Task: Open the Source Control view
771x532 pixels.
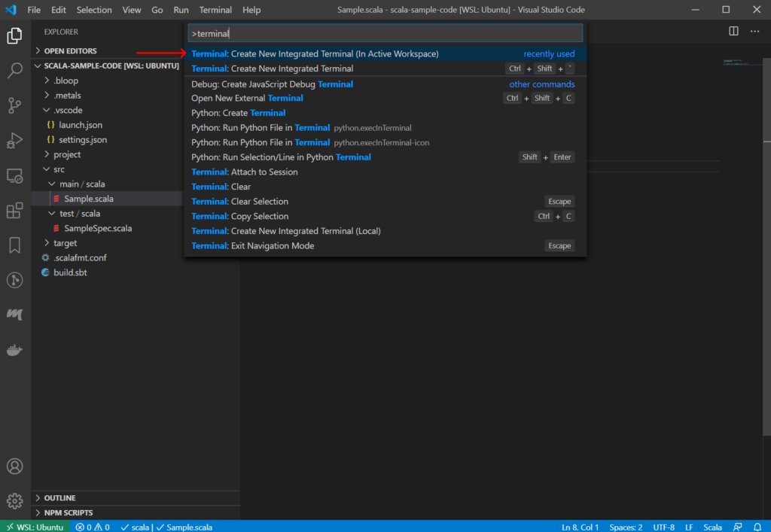Action: 15,105
